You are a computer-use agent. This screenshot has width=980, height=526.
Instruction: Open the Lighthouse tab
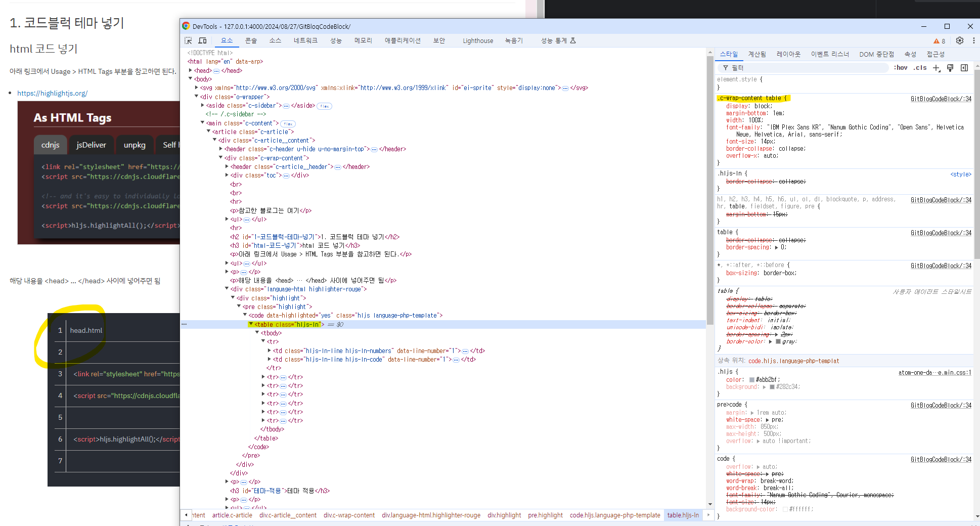point(478,40)
